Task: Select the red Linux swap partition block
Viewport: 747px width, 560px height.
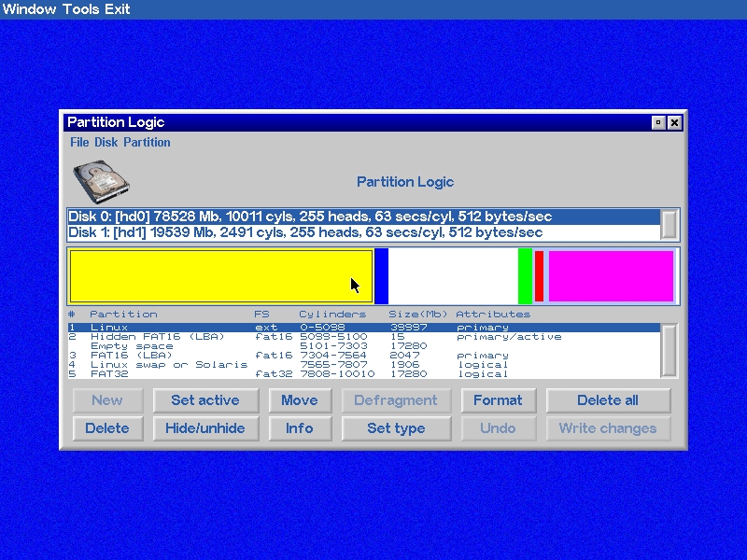Action: point(540,276)
